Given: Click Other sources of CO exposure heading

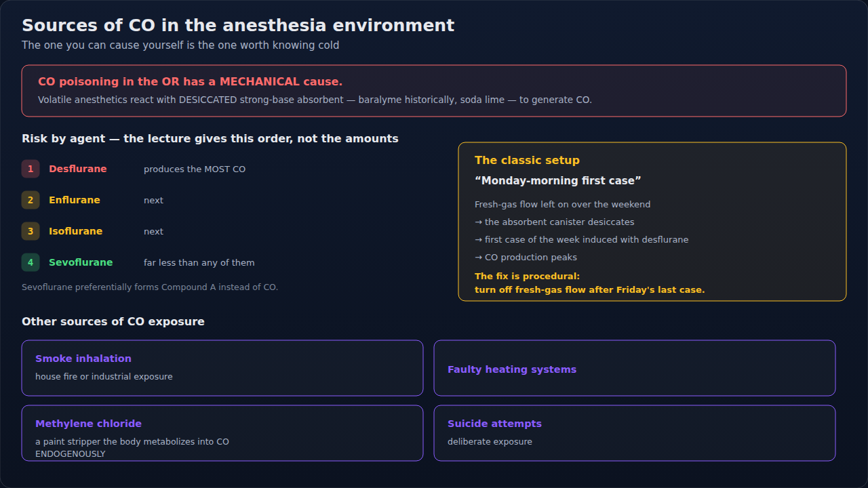Looking at the screenshot, I should (113, 321).
